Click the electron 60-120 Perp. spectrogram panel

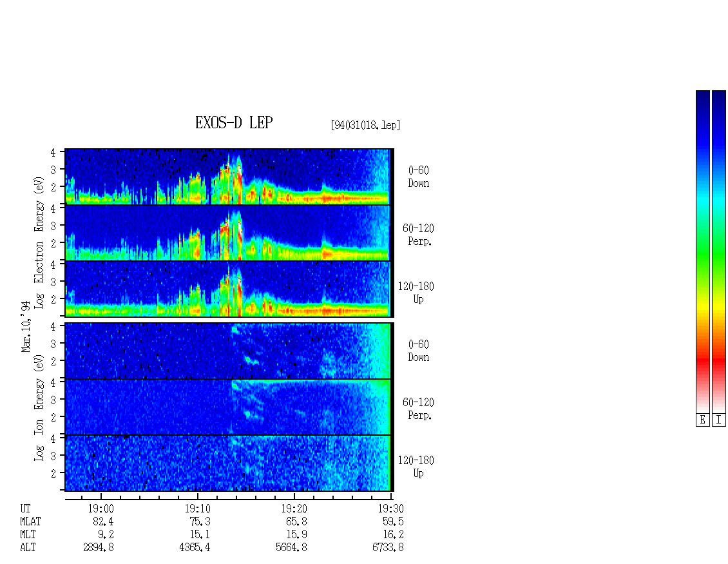pyautogui.click(x=228, y=233)
